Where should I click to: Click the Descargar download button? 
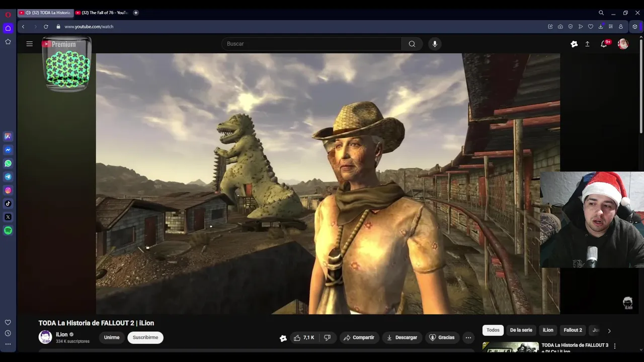point(402,337)
